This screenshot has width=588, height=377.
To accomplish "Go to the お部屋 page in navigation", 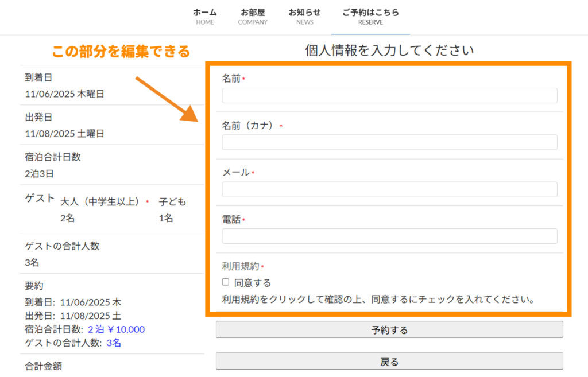I will 253,17.
